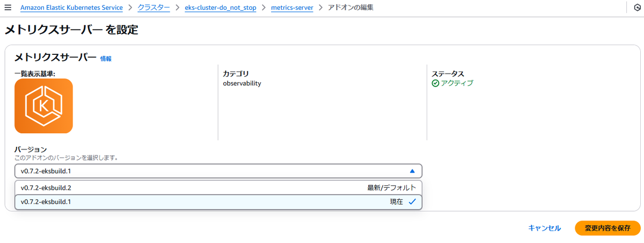The width and height of the screenshot is (644, 243).
Task: Go to クラスター breadcrumb link
Action: click(x=153, y=8)
